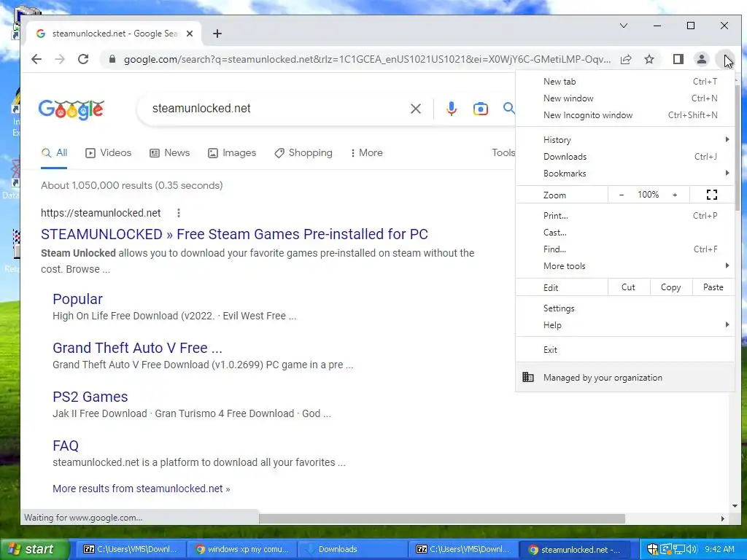Expand the More search filters dropdown

click(366, 153)
